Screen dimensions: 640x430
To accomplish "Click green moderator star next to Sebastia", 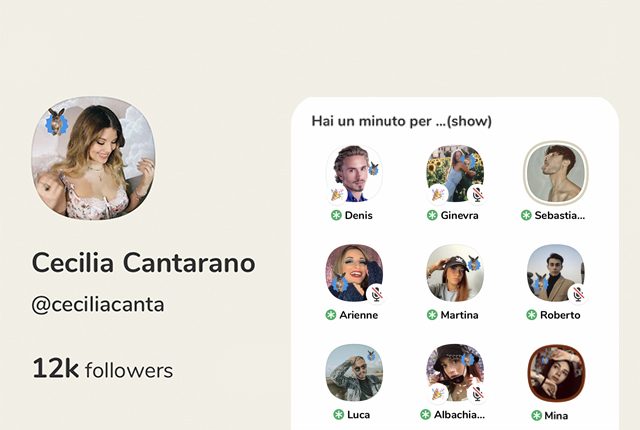I will pos(526,215).
